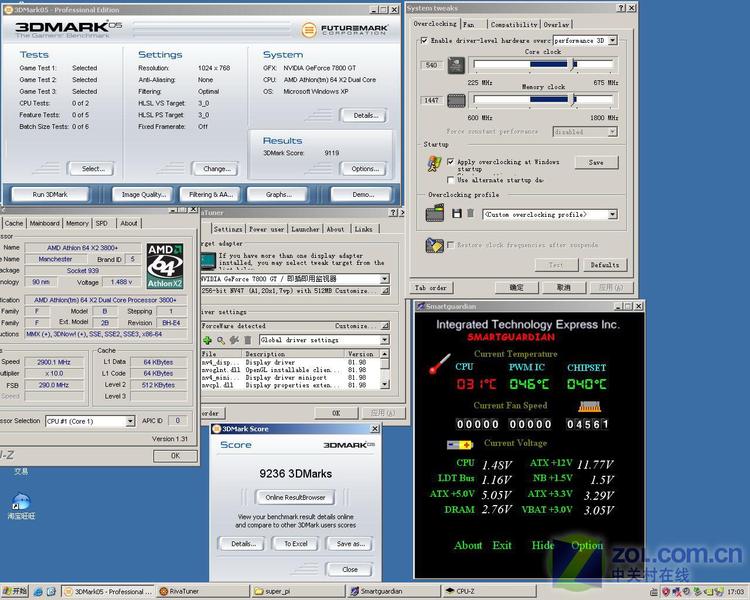
Task: Click Online ResultBrowser button
Action: coord(295,498)
